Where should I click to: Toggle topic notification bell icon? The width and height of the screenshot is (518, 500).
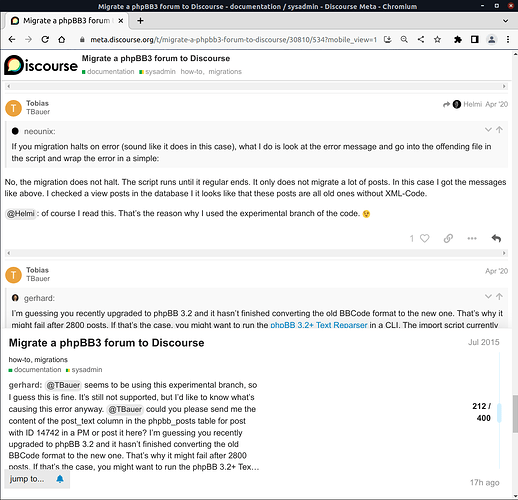tap(60, 479)
